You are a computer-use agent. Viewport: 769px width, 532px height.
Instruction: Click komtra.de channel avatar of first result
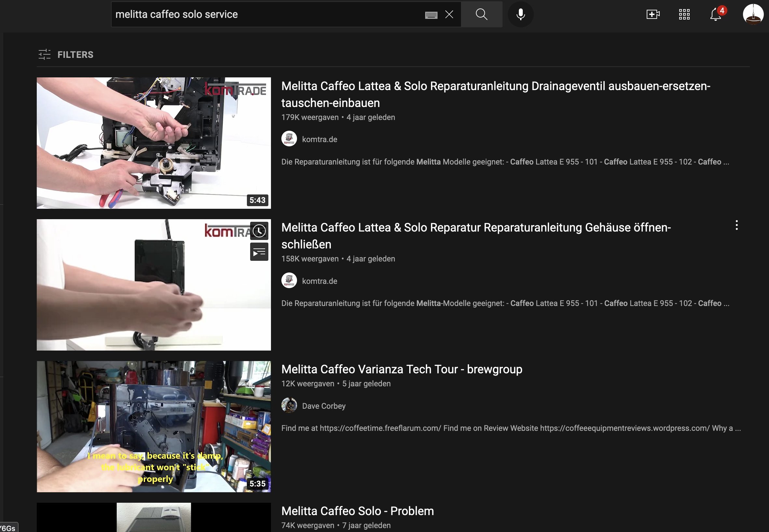tap(289, 139)
